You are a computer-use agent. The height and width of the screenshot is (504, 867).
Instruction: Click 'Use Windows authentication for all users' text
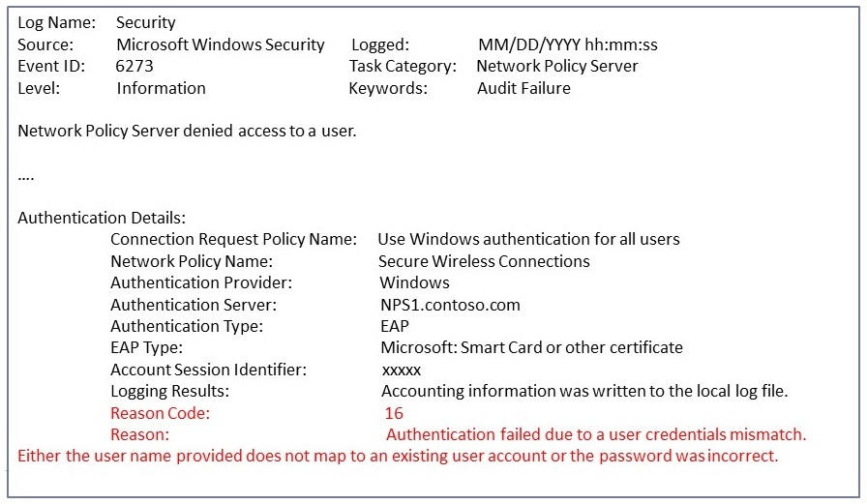pyautogui.click(x=528, y=239)
